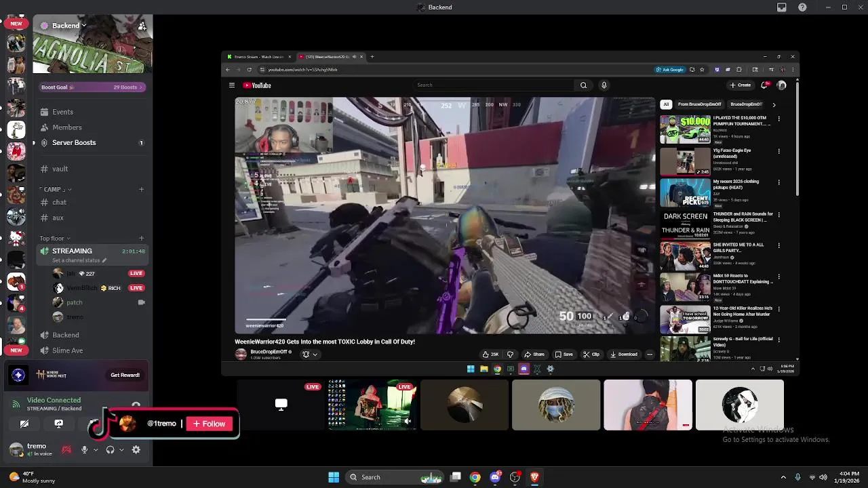Join the Backend voice channel

92,335
